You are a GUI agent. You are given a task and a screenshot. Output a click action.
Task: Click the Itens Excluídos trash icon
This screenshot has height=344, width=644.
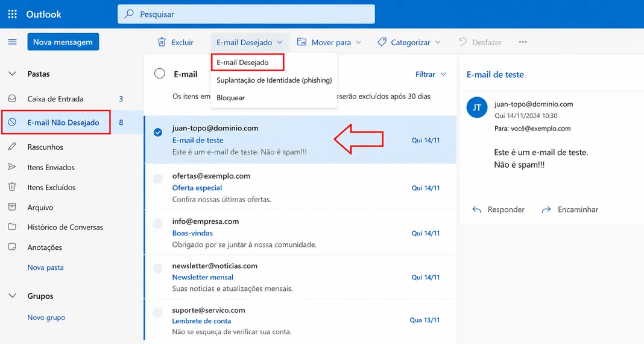click(12, 187)
